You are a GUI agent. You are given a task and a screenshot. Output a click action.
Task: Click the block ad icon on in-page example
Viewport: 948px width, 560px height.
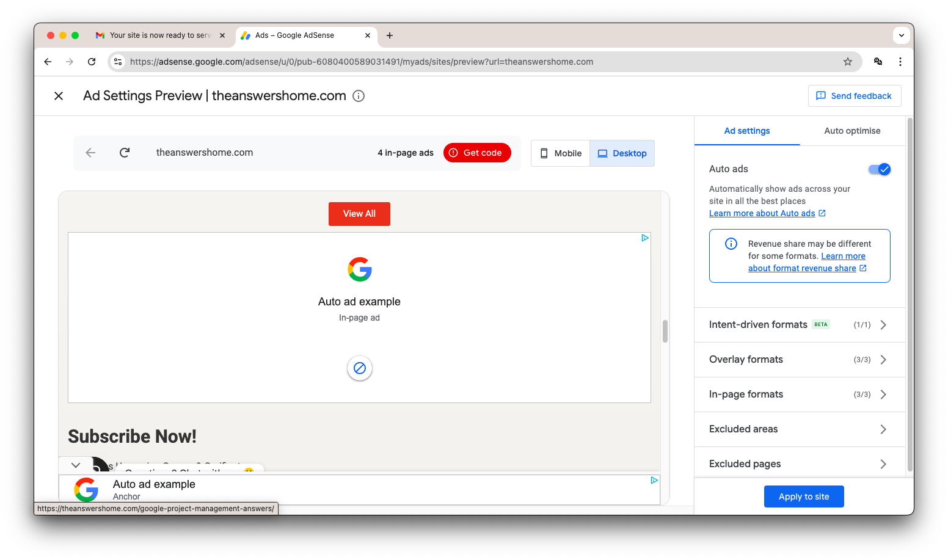click(x=360, y=368)
